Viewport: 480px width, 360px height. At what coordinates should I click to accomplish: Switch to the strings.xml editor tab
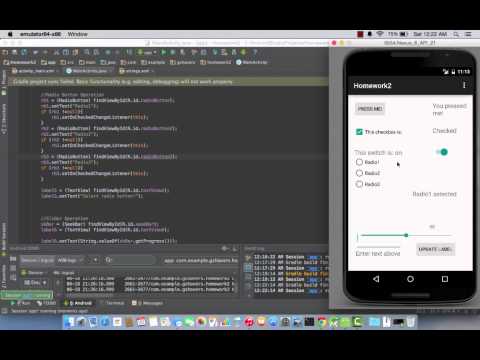(x=137, y=71)
